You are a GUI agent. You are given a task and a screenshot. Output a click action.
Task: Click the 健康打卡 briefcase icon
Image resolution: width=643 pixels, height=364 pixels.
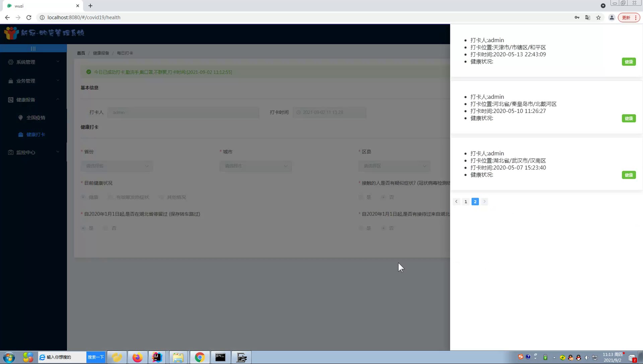pos(21,134)
